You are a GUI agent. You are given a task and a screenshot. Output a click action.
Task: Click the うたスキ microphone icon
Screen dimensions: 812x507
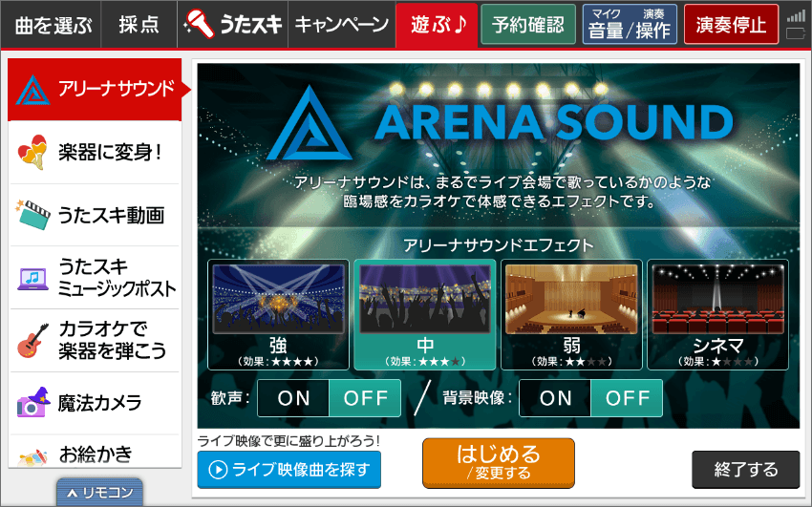tap(200, 23)
